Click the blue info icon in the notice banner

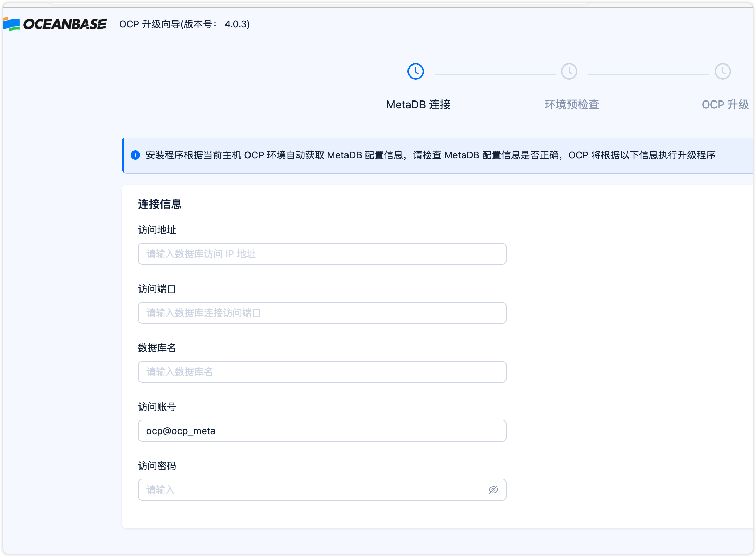(135, 155)
